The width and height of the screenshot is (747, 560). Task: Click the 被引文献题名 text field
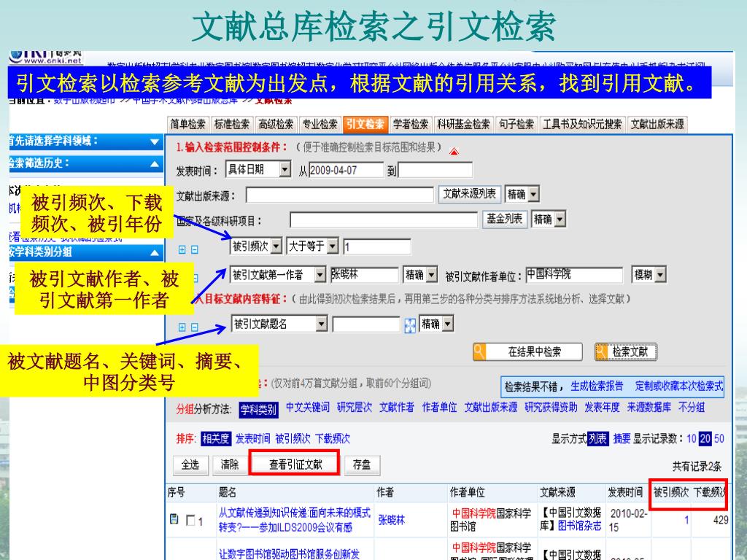click(366, 324)
